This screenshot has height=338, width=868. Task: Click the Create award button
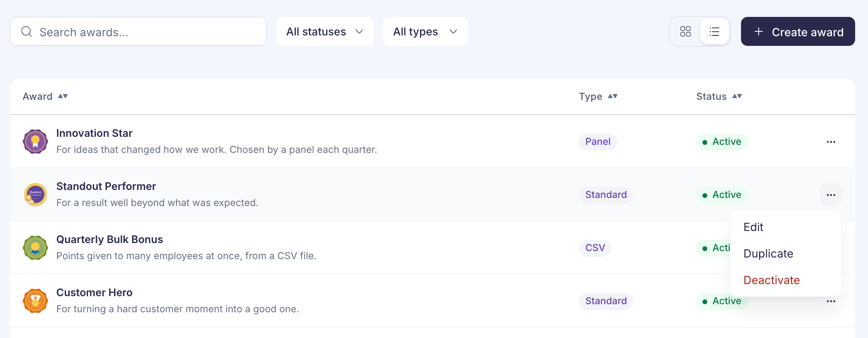pyautogui.click(x=798, y=31)
